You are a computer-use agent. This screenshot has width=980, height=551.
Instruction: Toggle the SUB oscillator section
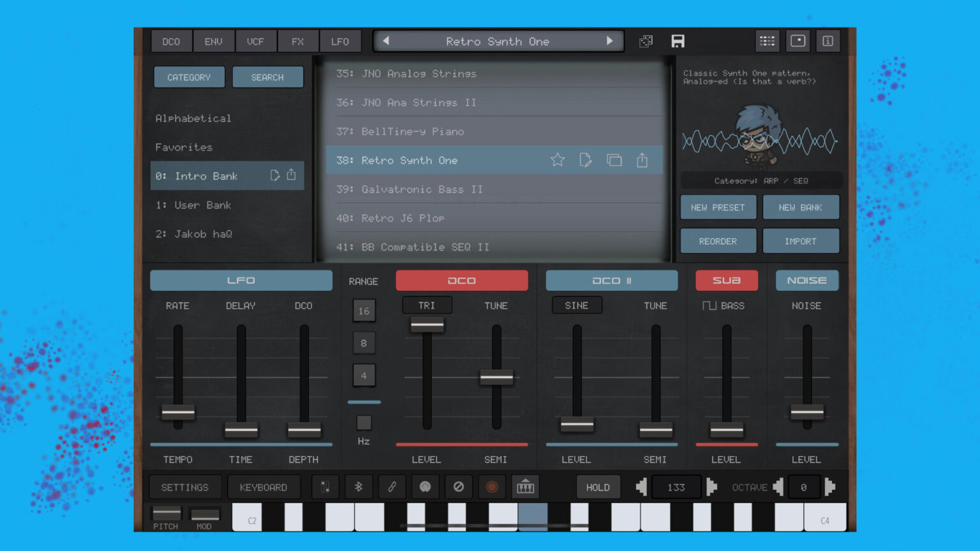[726, 280]
